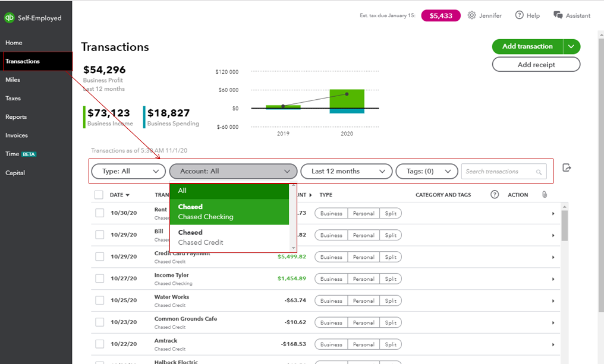The height and width of the screenshot is (364, 604).
Task: Click the $73,123 Business Income figure
Action: pyautogui.click(x=109, y=113)
